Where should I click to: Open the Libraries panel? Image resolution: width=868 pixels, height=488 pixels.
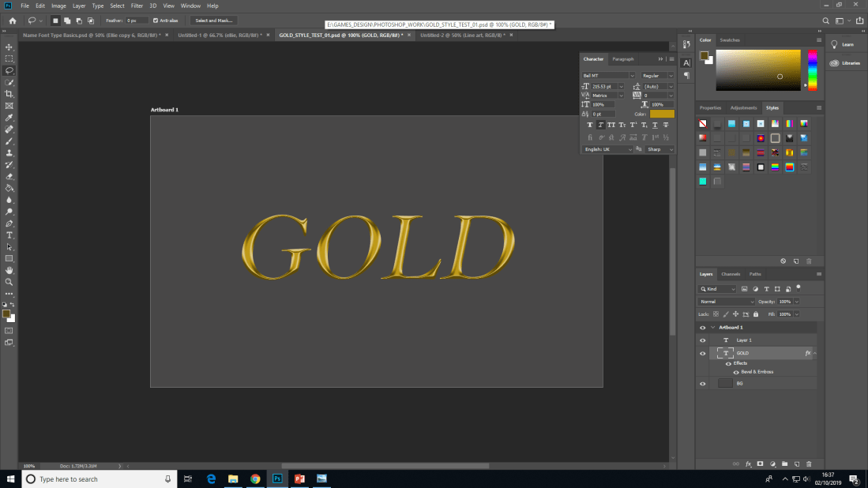click(850, 63)
